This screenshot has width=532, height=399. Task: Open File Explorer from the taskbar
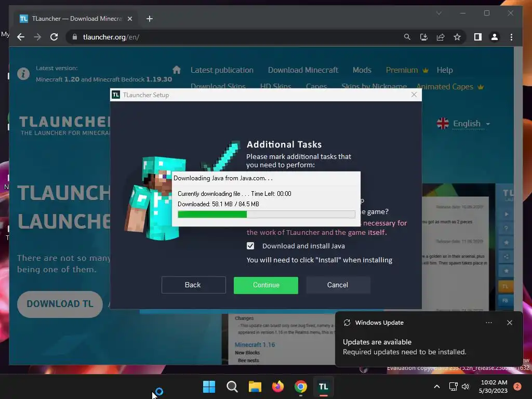pos(255,387)
